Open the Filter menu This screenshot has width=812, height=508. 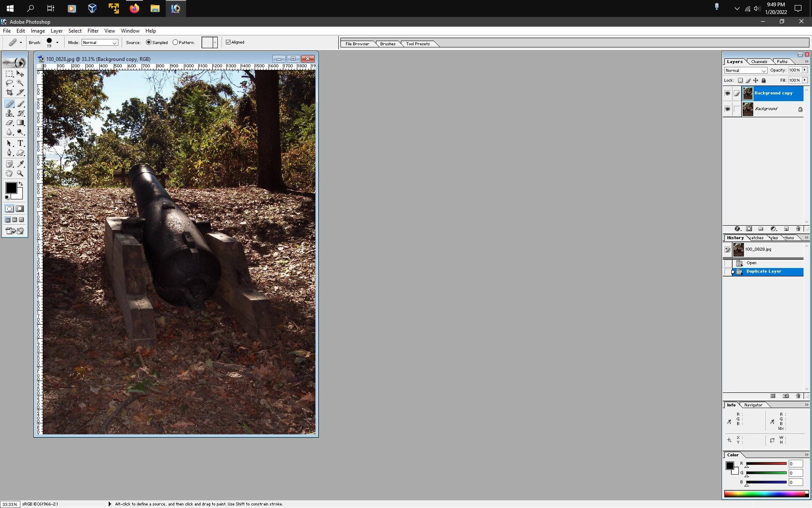tap(93, 31)
